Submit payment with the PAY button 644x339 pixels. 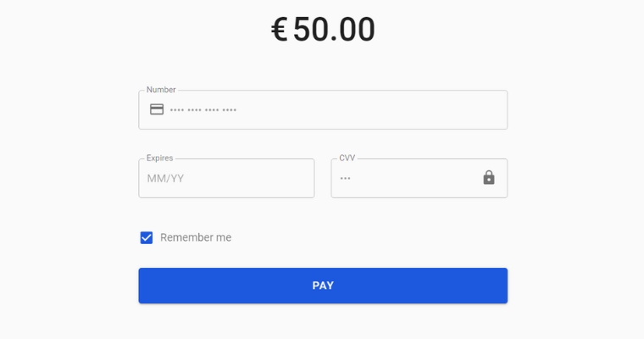[323, 286]
